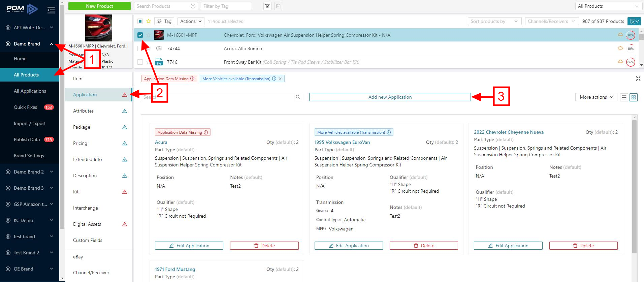
Task: Expand the Demo Brand 2 section
Action: 52,172
